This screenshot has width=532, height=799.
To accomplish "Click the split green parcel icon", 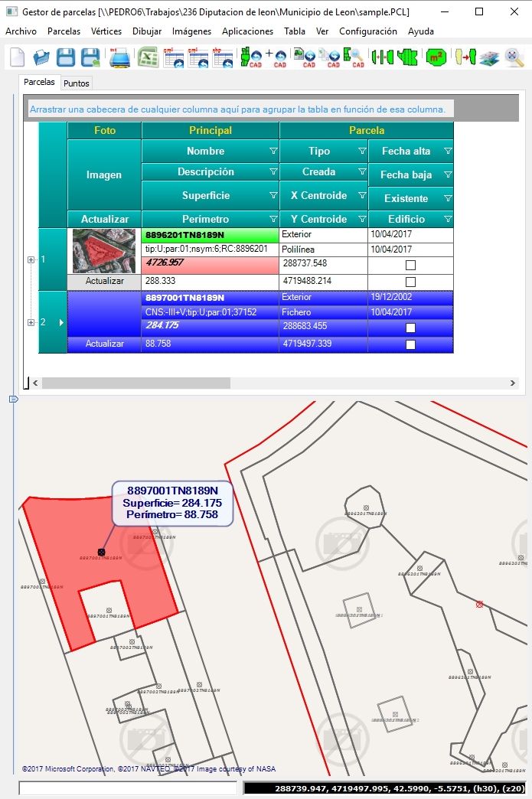I will click(407, 57).
